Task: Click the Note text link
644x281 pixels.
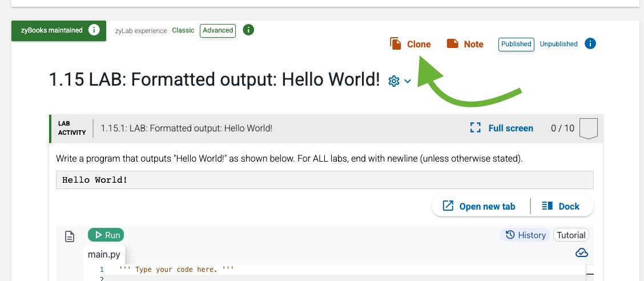Action: pyautogui.click(x=473, y=45)
